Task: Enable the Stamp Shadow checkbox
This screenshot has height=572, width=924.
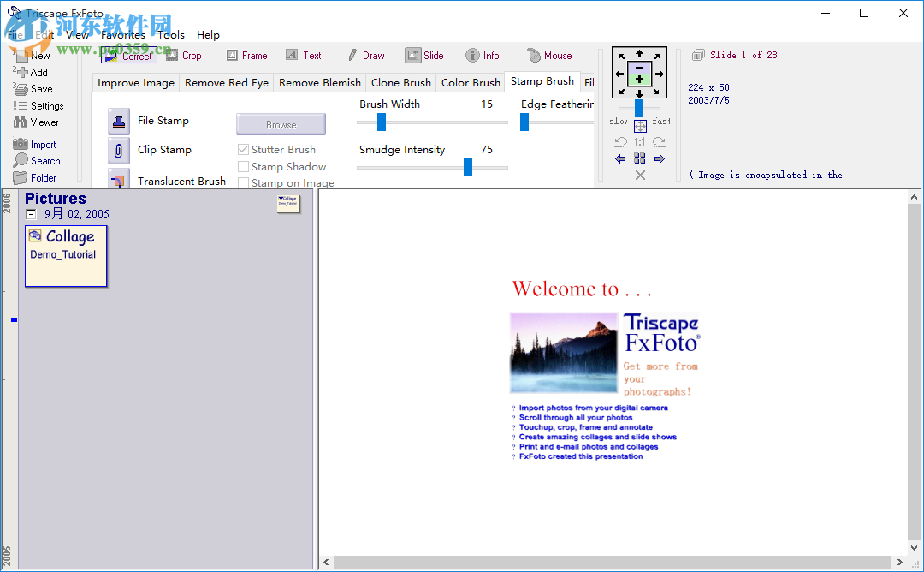Action: click(x=243, y=166)
